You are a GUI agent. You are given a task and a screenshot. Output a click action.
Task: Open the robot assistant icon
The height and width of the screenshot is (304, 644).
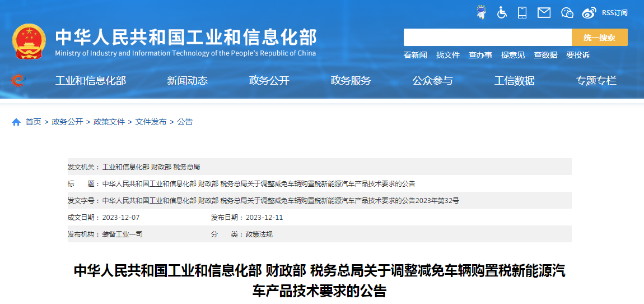point(481,12)
